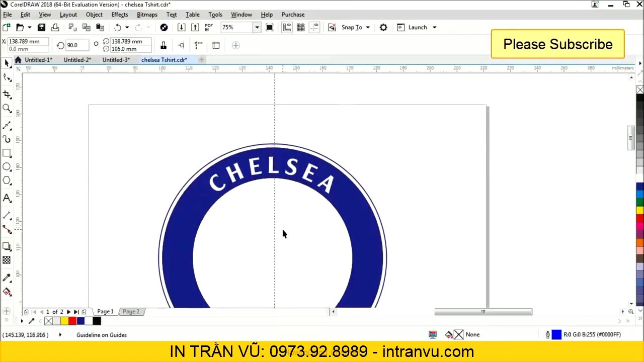Click the Search Content icon
644x362 pixels.
coord(164,27)
